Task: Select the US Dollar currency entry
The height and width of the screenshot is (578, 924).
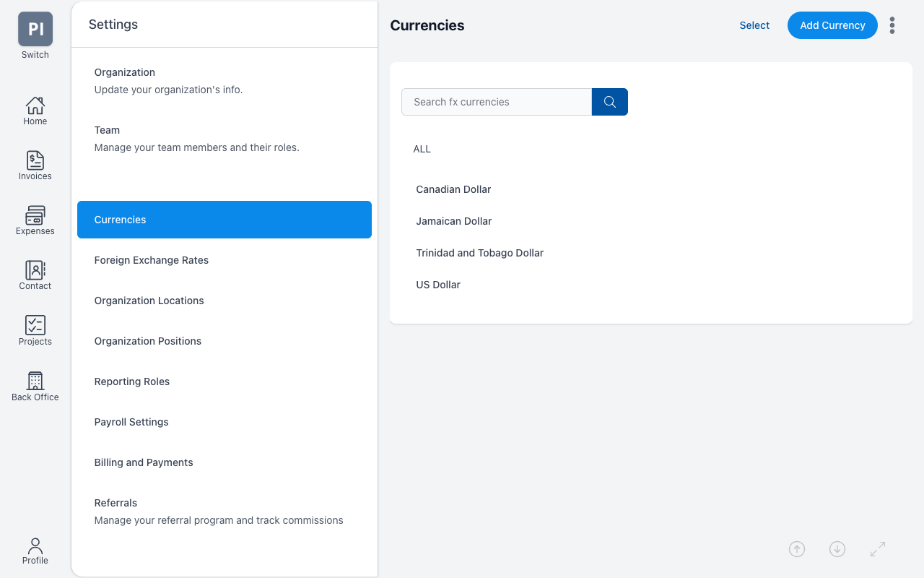Action: [x=438, y=285]
